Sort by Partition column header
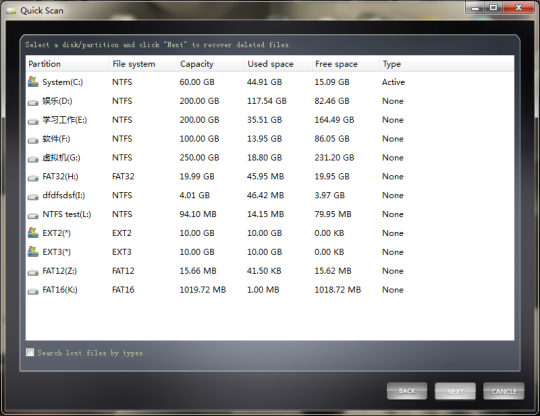Image resolution: width=540 pixels, height=416 pixels. [x=68, y=64]
